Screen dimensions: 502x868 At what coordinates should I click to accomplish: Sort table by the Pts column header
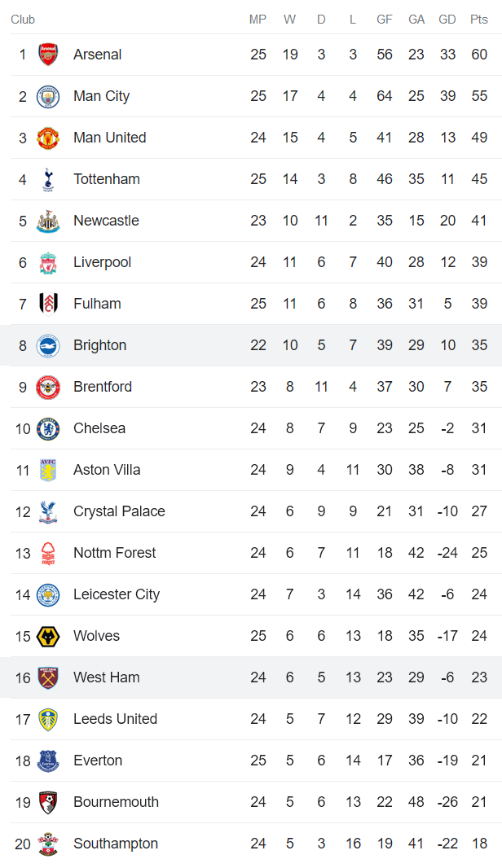pos(479,20)
